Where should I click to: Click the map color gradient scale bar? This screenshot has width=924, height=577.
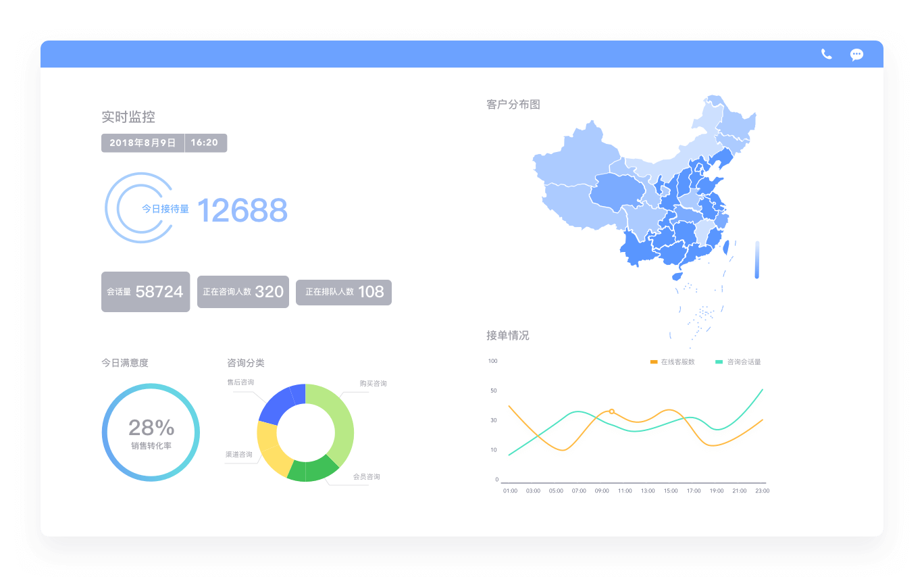point(757,259)
